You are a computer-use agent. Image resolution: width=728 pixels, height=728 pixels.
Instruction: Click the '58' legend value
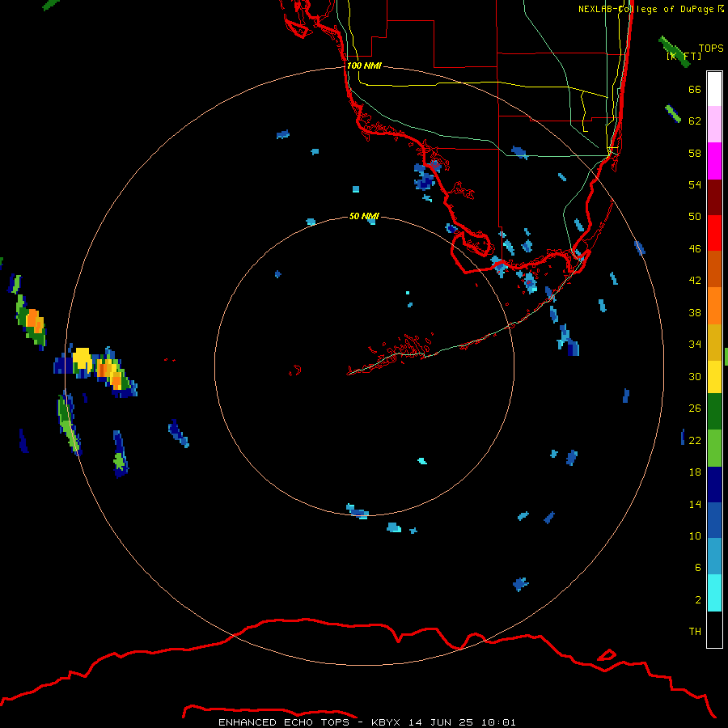695,153
